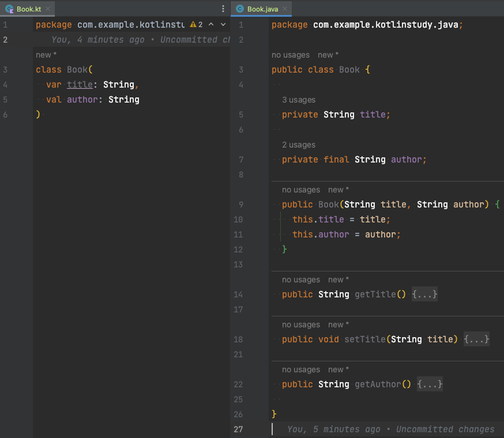Close the Book.java tab
The width and height of the screenshot is (504, 438).
tap(285, 9)
